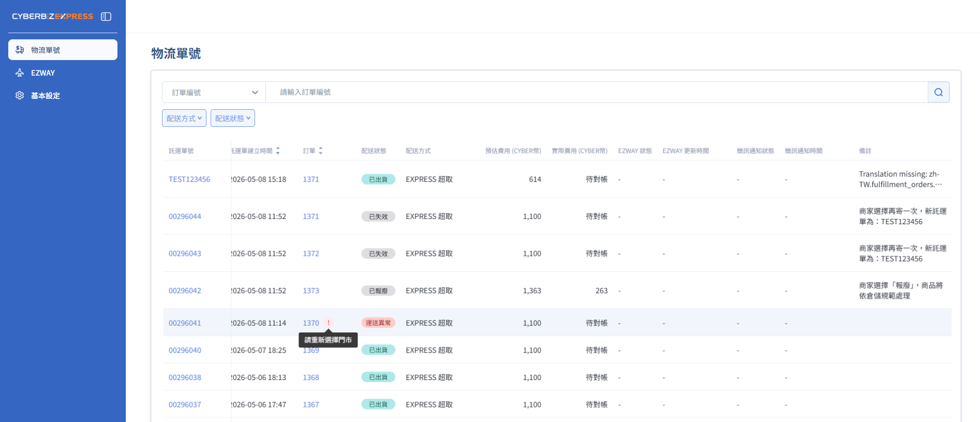This screenshot has width=980, height=422.
Task: Click the 已失效 badge in the 00296044 row
Action: click(378, 216)
